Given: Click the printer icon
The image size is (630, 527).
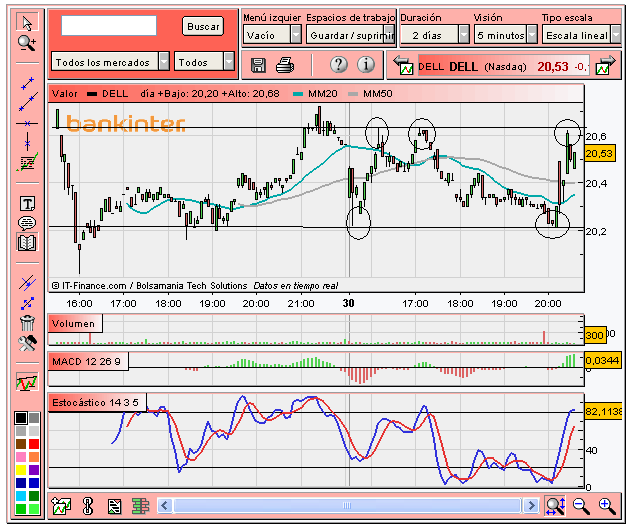Looking at the screenshot, I should coord(285,65).
